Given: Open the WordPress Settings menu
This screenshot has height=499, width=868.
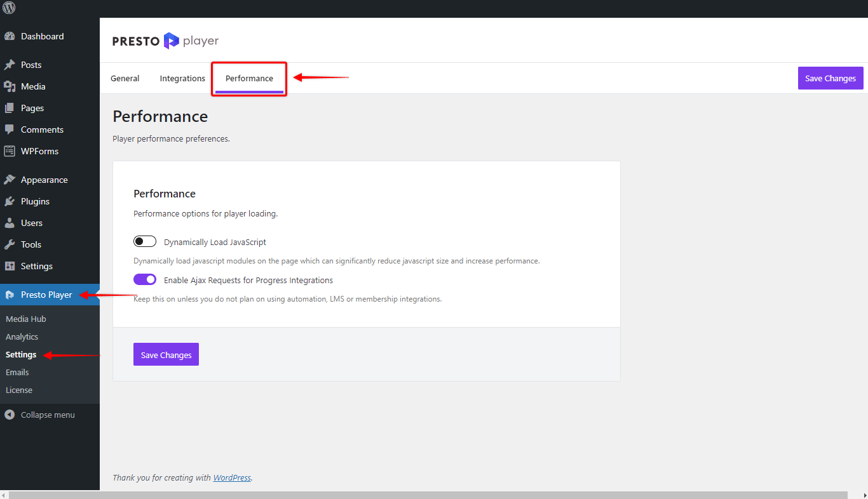Looking at the screenshot, I should tap(50, 266).
